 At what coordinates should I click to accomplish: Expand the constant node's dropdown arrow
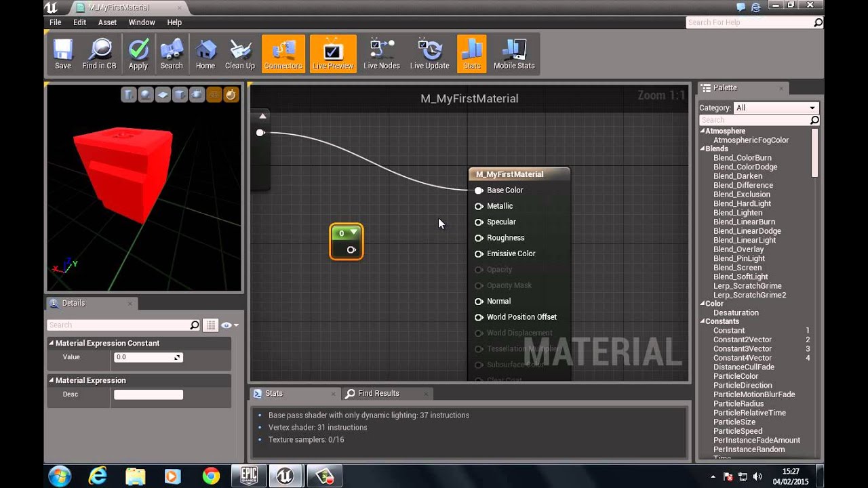click(354, 232)
